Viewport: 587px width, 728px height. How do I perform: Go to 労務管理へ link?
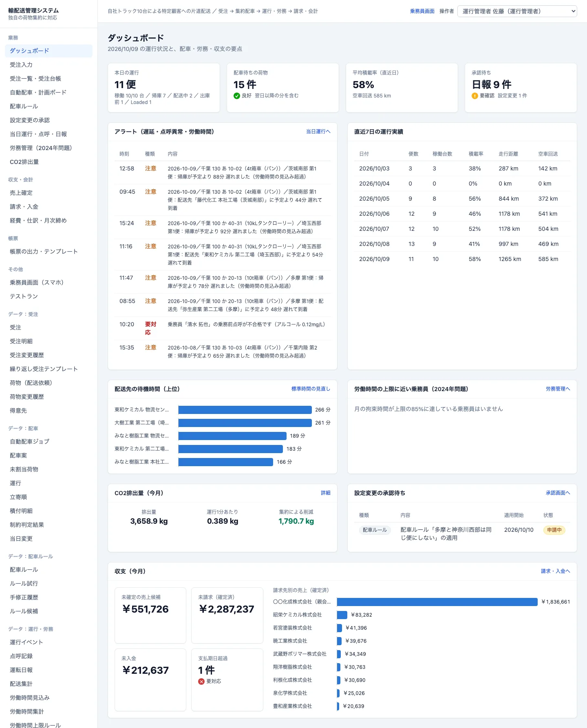[x=558, y=389]
